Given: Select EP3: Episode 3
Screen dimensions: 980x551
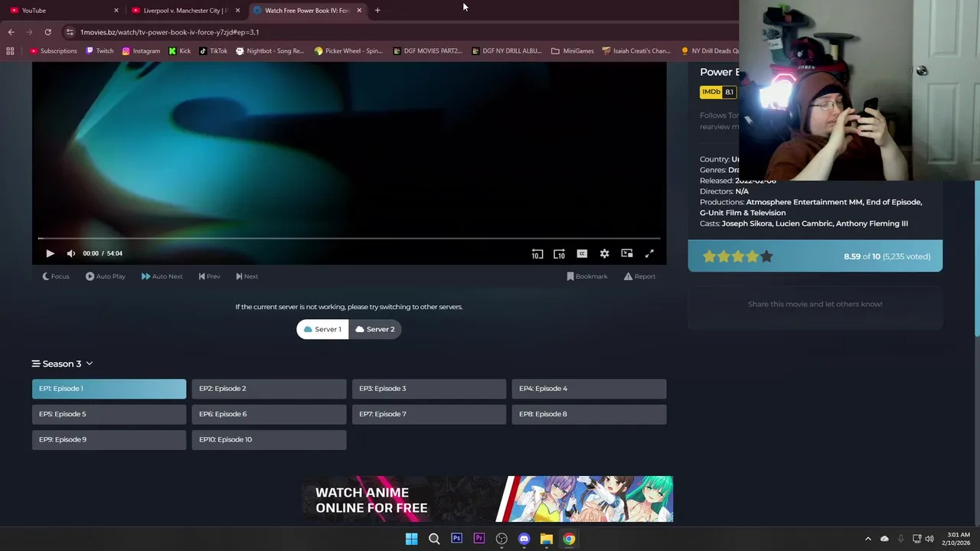Looking at the screenshot, I should 429,389.
